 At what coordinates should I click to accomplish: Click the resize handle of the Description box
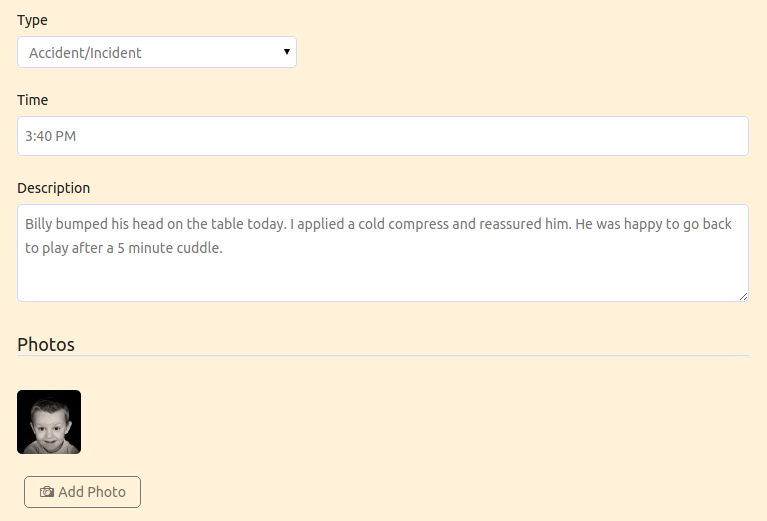coord(744,296)
